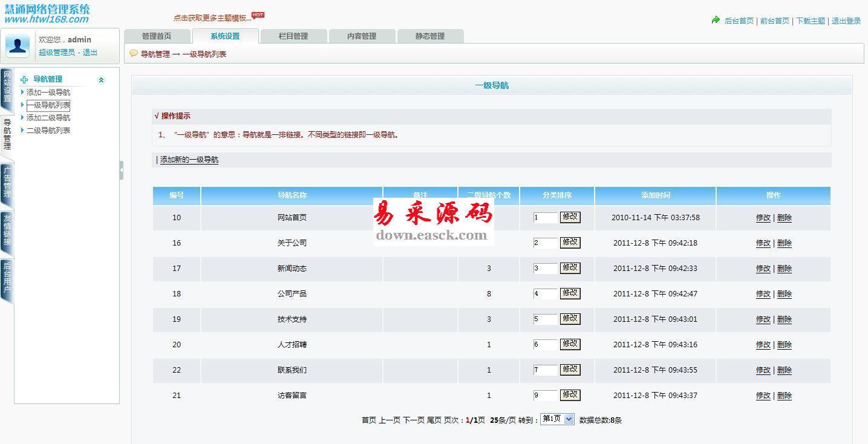This screenshot has height=444, width=868.
Task: Click the green arrow icon beside 后台首页
Action: [x=716, y=20]
